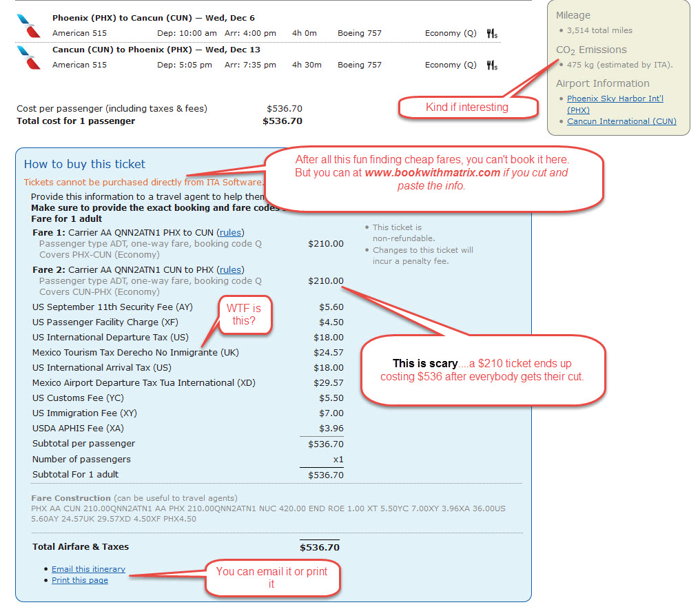The width and height of the screenshot is (700, 607).
Task: Select the Economy (Q) class label on the outbound flight
Action: pos(450,32)
